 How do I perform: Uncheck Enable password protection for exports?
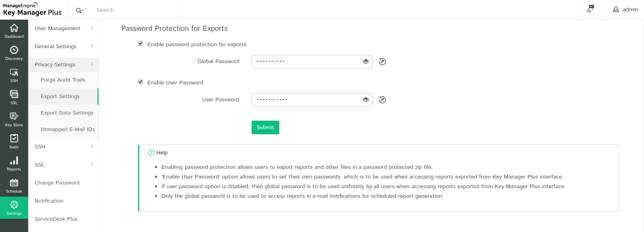pyautogui.click(x=140, y=44)
